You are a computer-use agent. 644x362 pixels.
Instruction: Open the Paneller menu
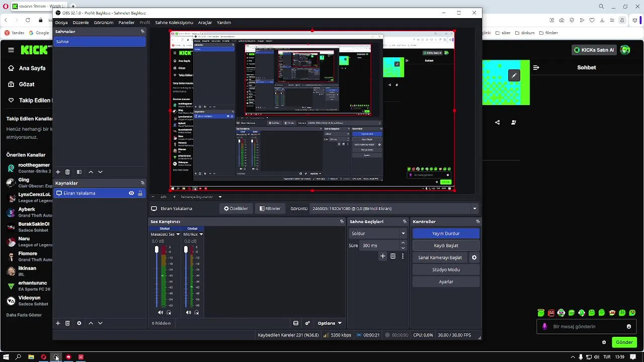click(126, 23)
